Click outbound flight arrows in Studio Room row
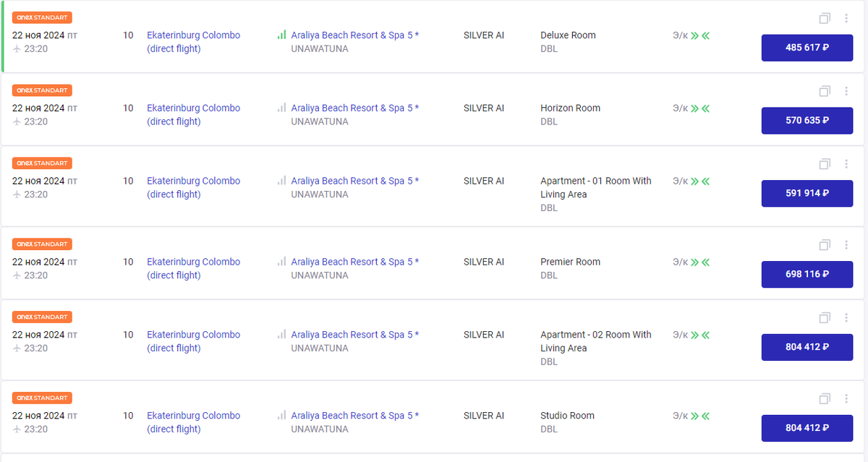The height and width of the screenshot is (462, 868). point(694,416)
